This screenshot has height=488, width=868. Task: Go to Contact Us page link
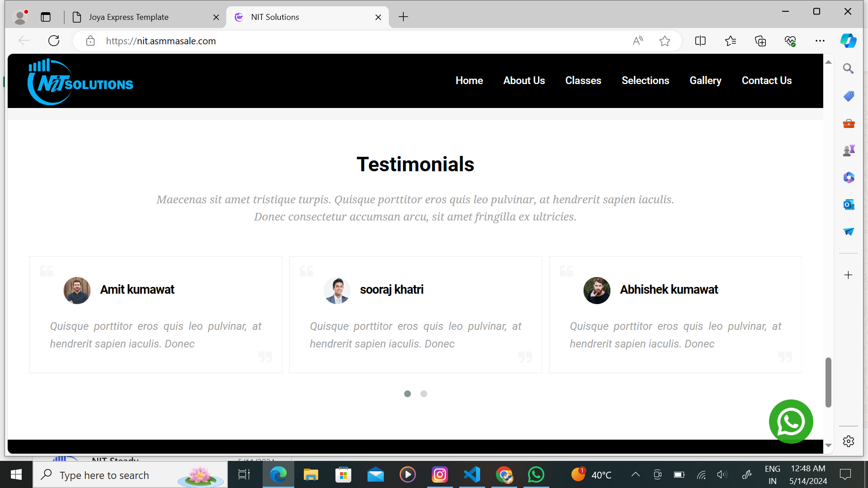click(766, 80)
